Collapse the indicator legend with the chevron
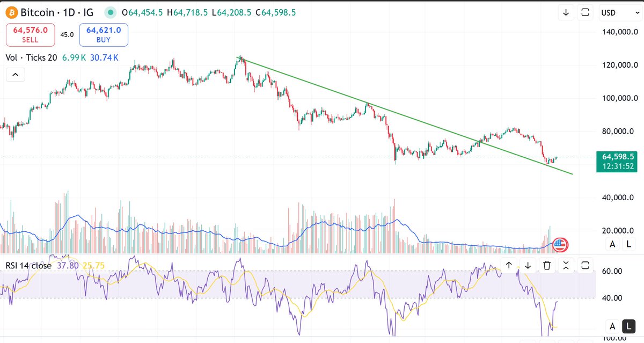 (x=15, y=75)
